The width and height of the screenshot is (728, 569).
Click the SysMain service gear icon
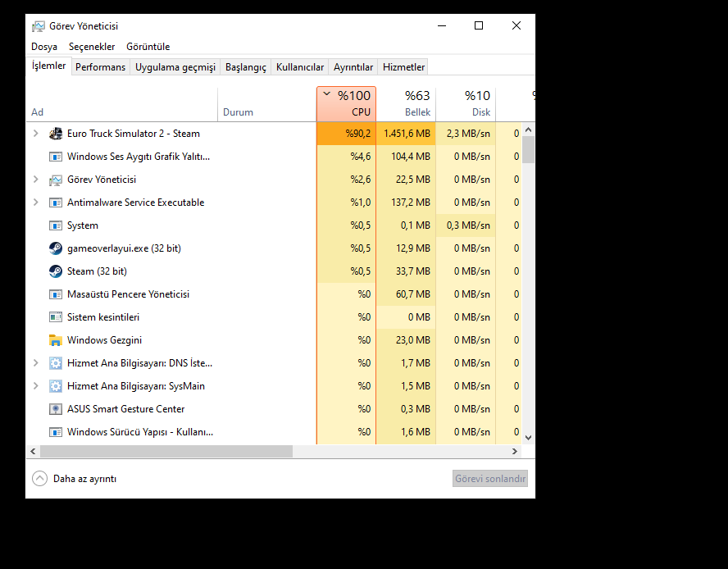click(x=56, y=386)
